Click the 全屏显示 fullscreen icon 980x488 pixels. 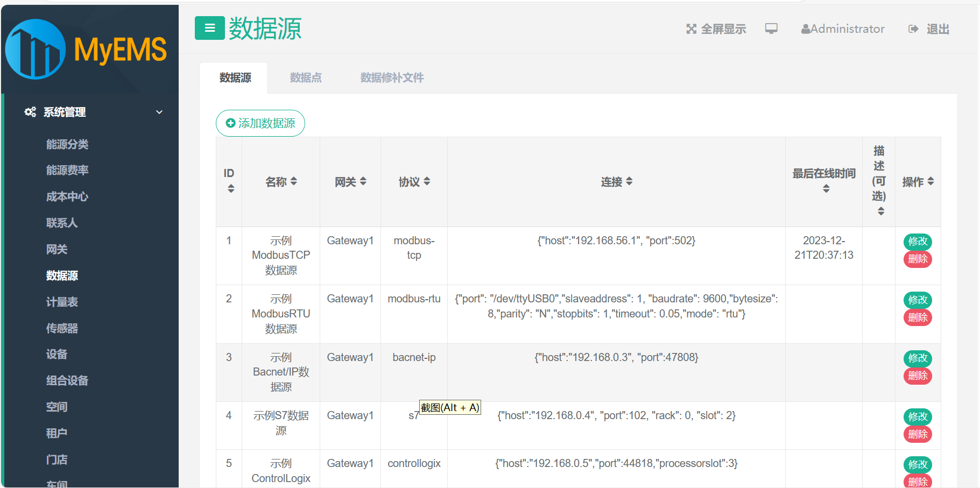coord(692,29)
